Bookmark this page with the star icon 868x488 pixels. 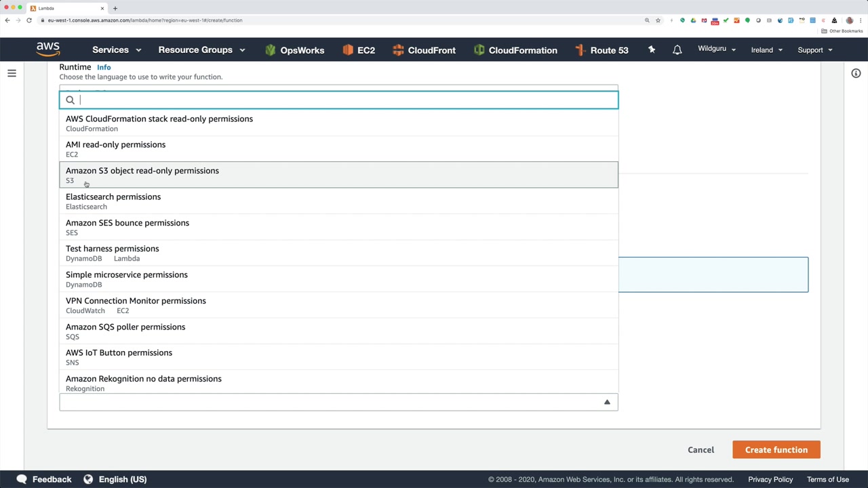coord(658,20)
